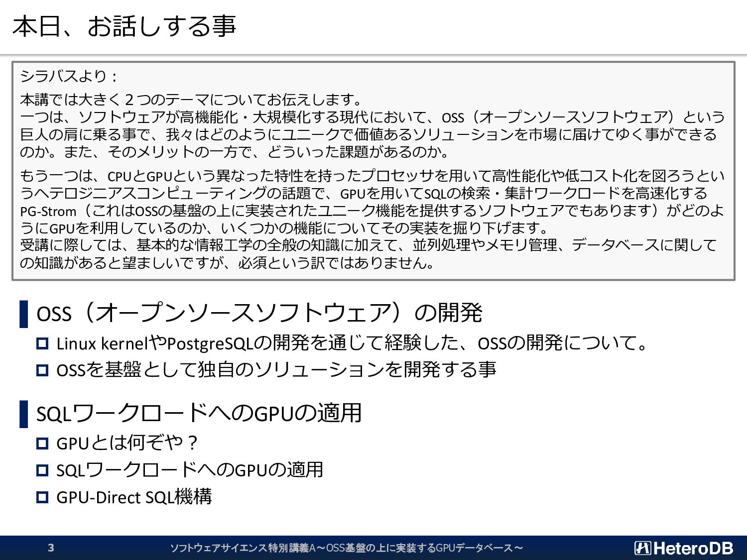
Task: Click the label シラバスより：
Action: (x=70, y=76)
